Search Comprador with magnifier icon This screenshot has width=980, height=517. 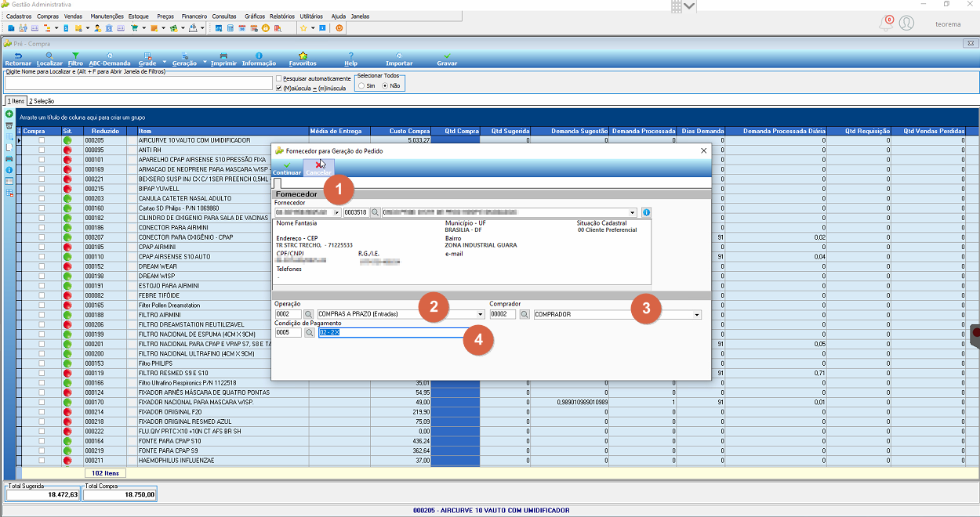[x=524, y=314]
